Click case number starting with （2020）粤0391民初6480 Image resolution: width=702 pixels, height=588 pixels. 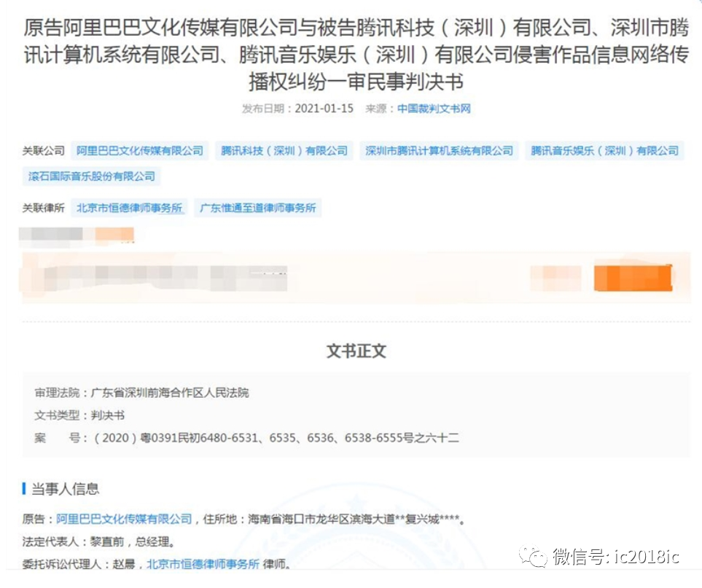point(276,438)
